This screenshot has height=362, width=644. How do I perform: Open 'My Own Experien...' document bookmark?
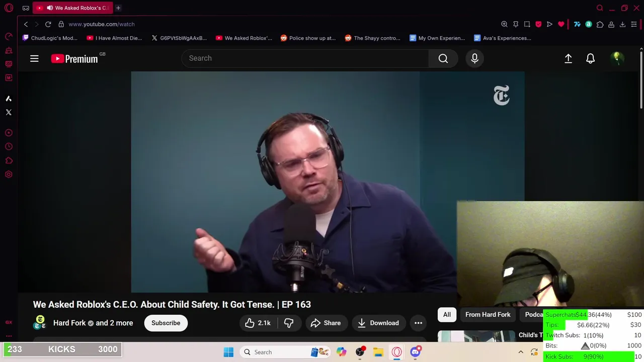pos(437,38)
